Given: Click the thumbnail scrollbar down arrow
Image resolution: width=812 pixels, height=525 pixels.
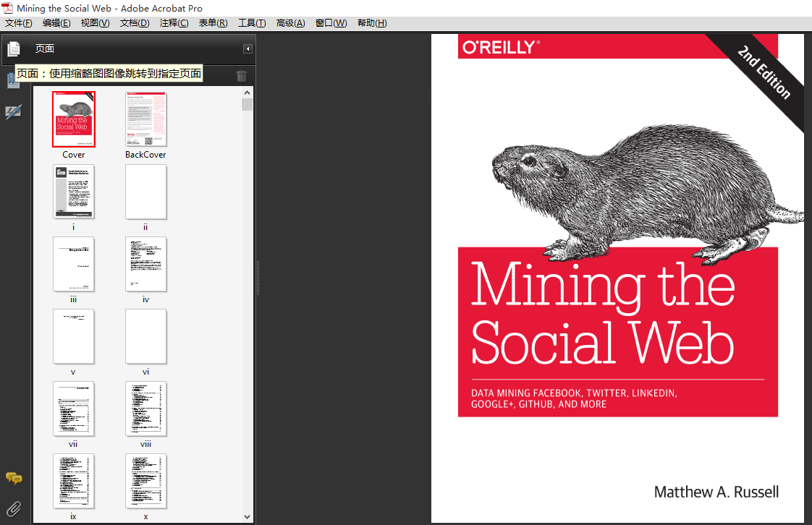Looking at the screenshot, I should coord(247,517).
